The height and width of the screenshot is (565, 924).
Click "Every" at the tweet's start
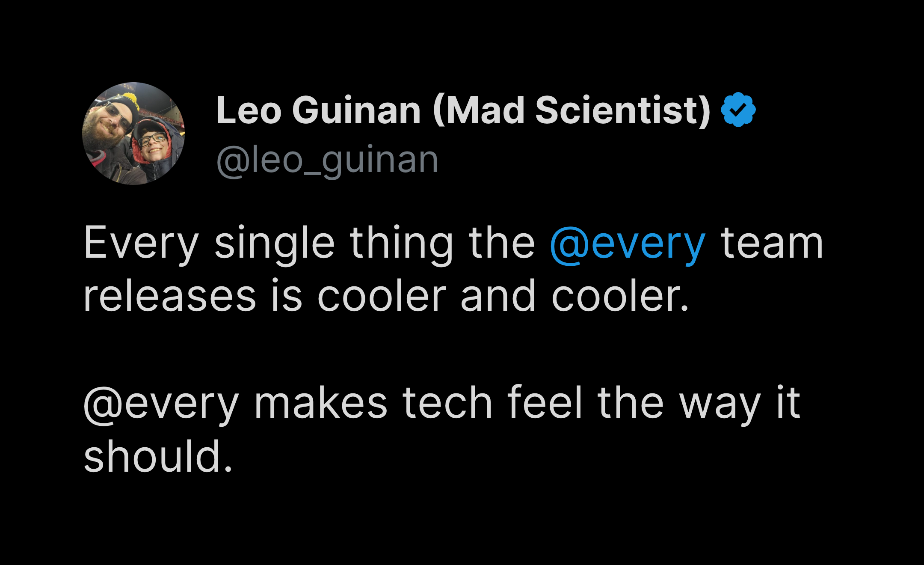[141, 244]
